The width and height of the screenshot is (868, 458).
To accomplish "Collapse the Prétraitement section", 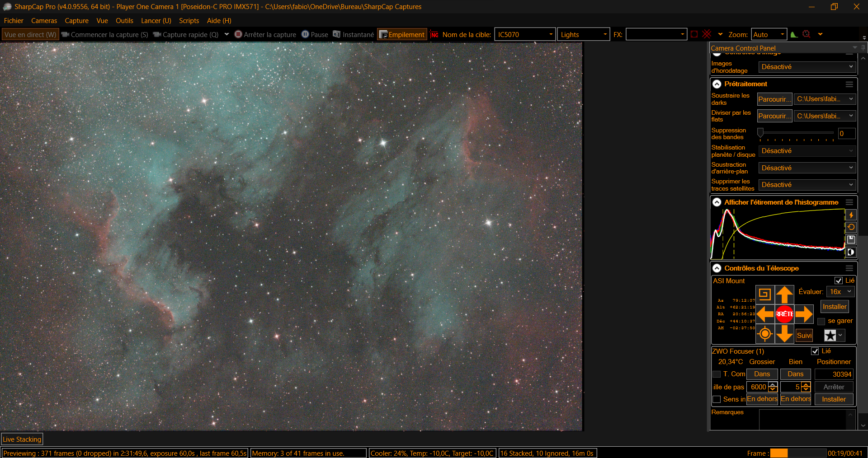I will pyautogui.click(x=717, y=84).
